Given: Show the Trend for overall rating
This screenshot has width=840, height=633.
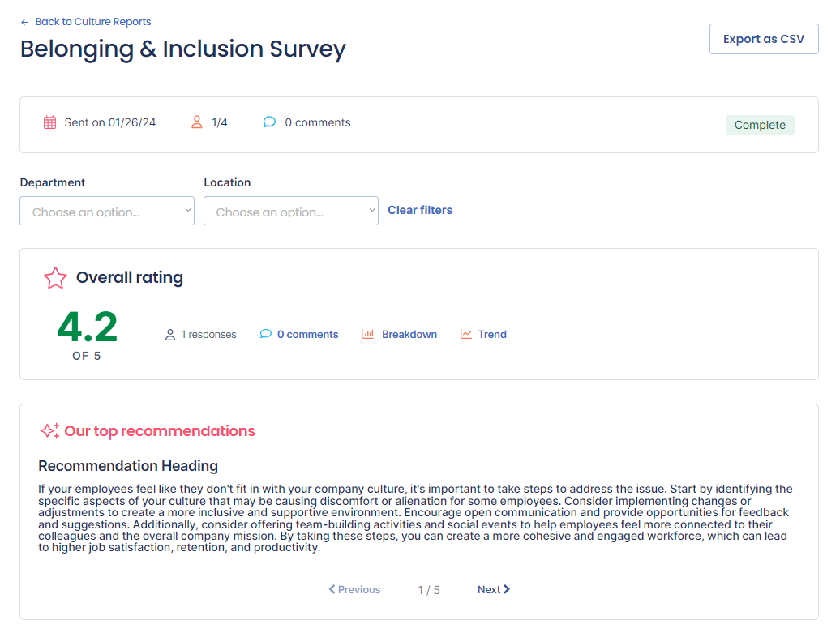Looking at the screenshot, I should coord(491,335).
